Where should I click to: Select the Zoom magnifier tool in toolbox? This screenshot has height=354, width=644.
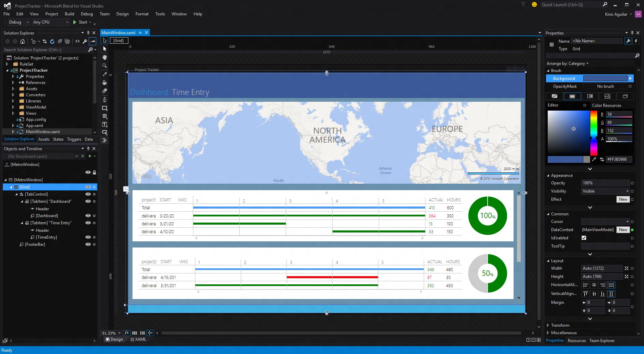coord(104,66)
